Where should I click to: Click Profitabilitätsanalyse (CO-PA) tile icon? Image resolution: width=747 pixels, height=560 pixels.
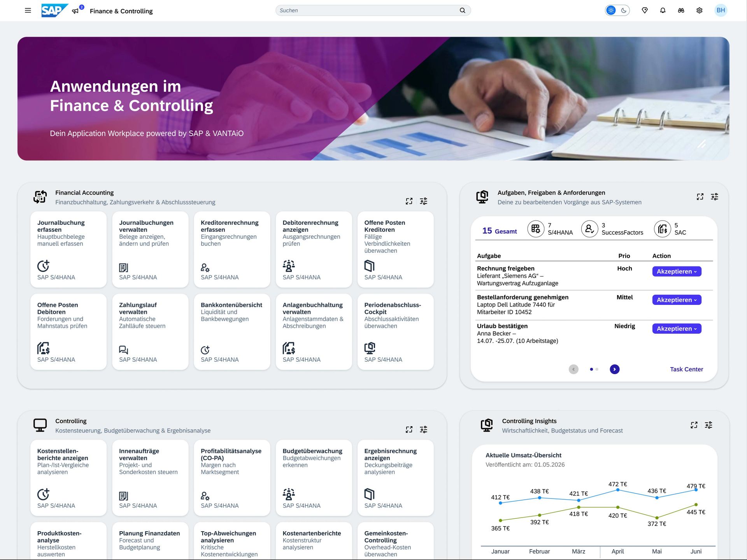pyautogui.click(x=205, y=496)
